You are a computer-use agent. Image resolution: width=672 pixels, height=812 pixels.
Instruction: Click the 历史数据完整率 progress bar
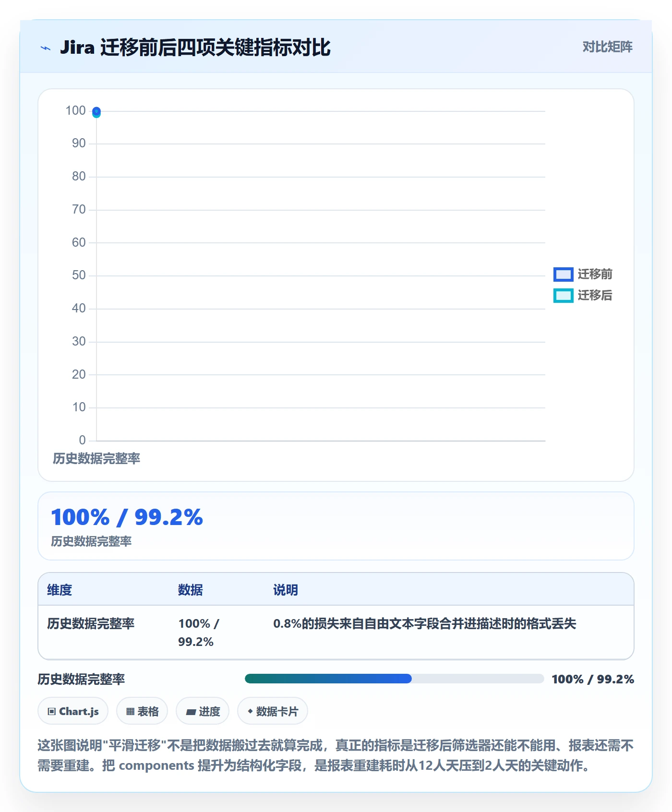394,679
